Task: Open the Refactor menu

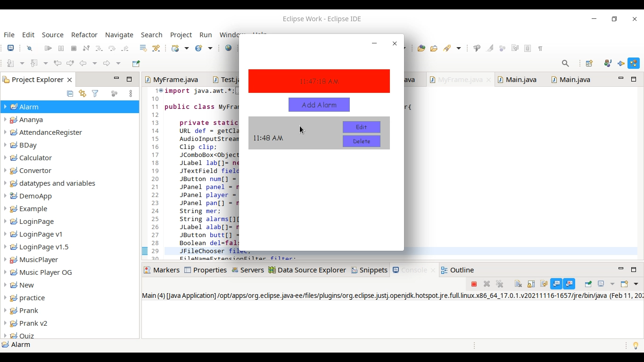Action: point(84,35)
